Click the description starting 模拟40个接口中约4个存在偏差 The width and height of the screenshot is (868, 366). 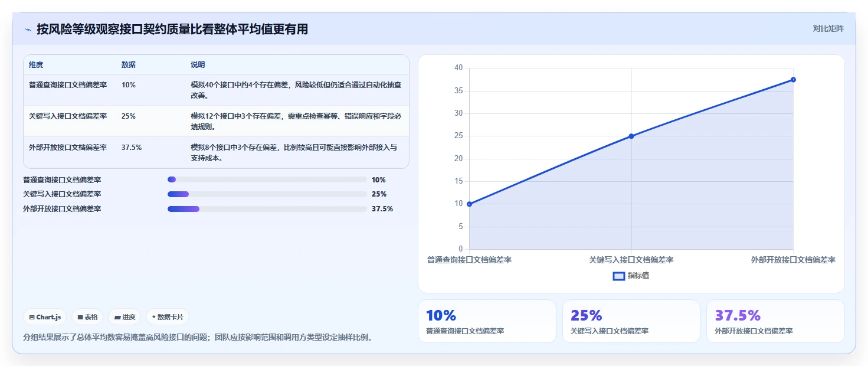(x=296, y=90)
